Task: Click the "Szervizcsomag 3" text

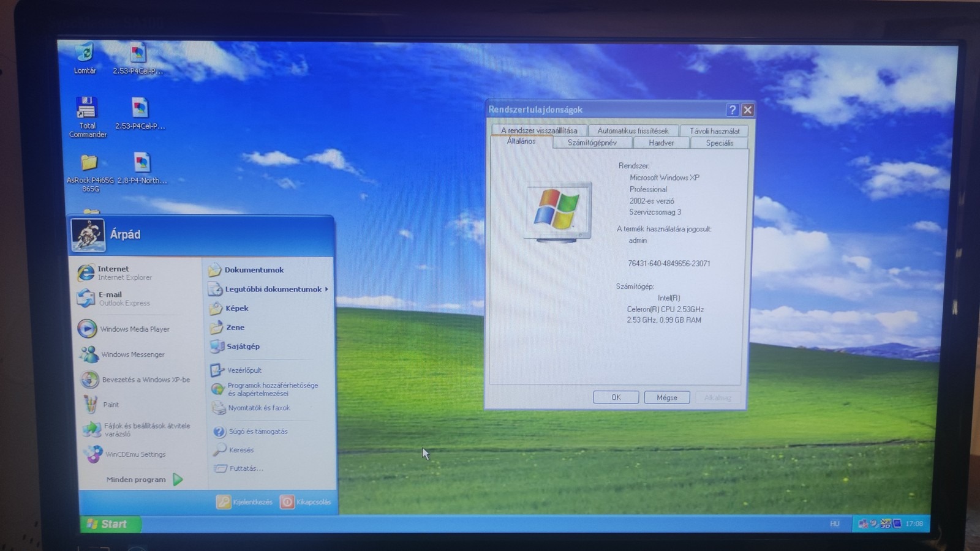Action: pyautogui.click(x=655, y=212)
